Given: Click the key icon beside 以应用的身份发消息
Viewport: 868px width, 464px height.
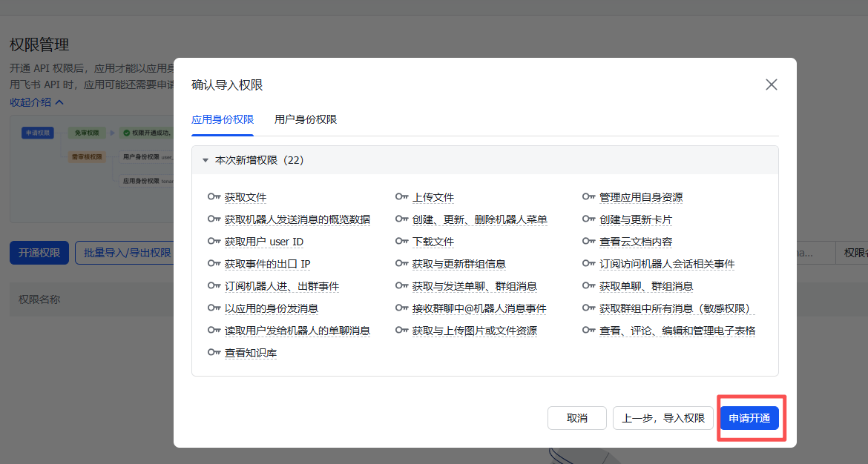Looking at the screenshot, I should point(212,308).
